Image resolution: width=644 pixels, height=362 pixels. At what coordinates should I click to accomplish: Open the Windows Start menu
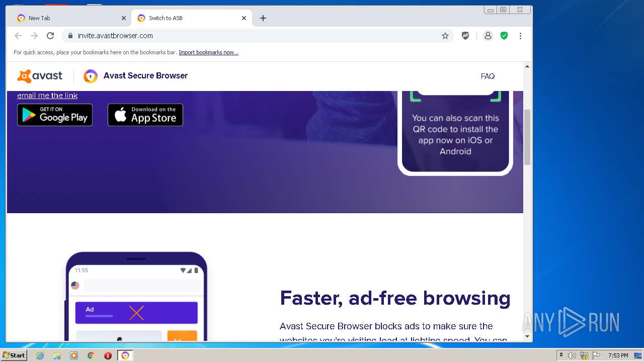pyautogui.click(x=14, y=355)
